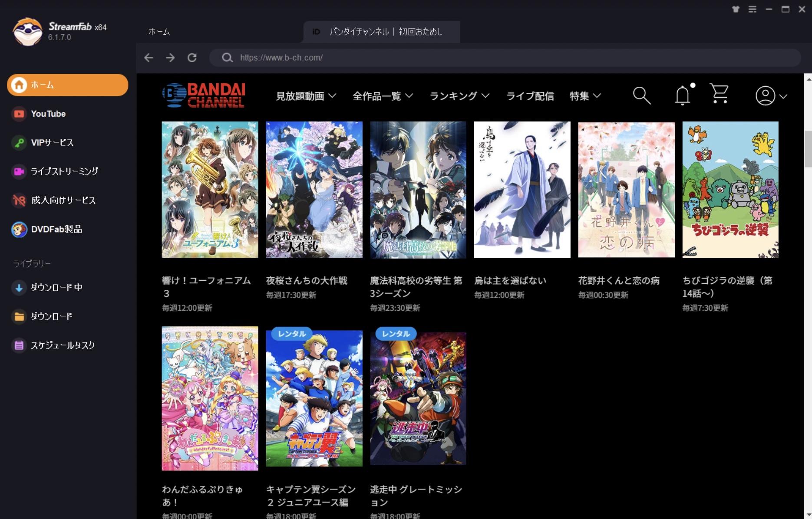This screenshot has height=519, width=812.
Task: Switch to the バンダイチャンネル tab
Action: click(x=382, y=32)
